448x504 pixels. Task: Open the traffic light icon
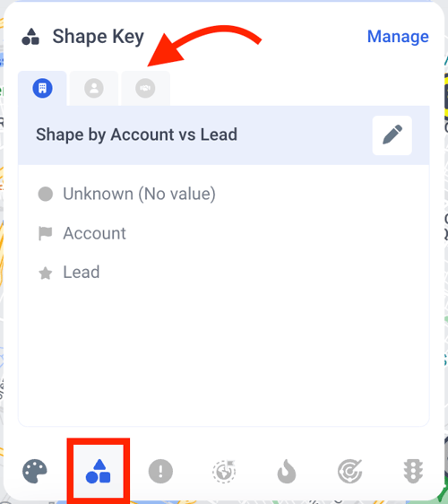pos(413,472)
